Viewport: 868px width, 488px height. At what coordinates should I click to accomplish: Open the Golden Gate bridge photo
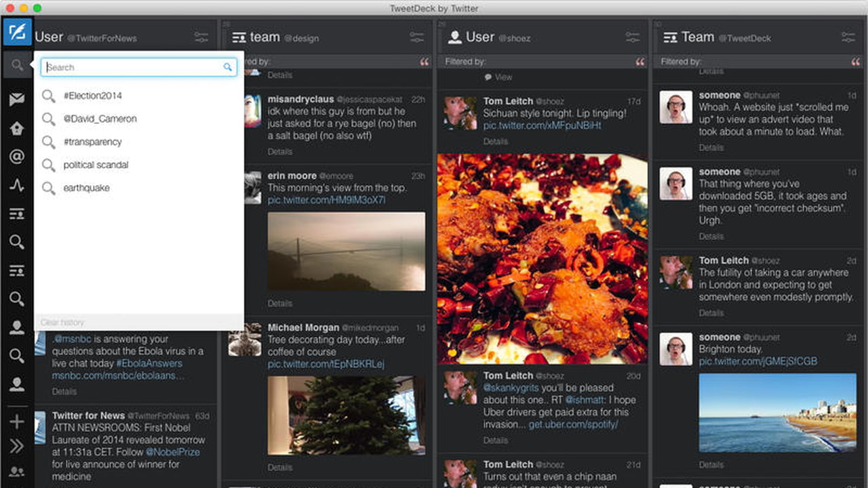347,251
